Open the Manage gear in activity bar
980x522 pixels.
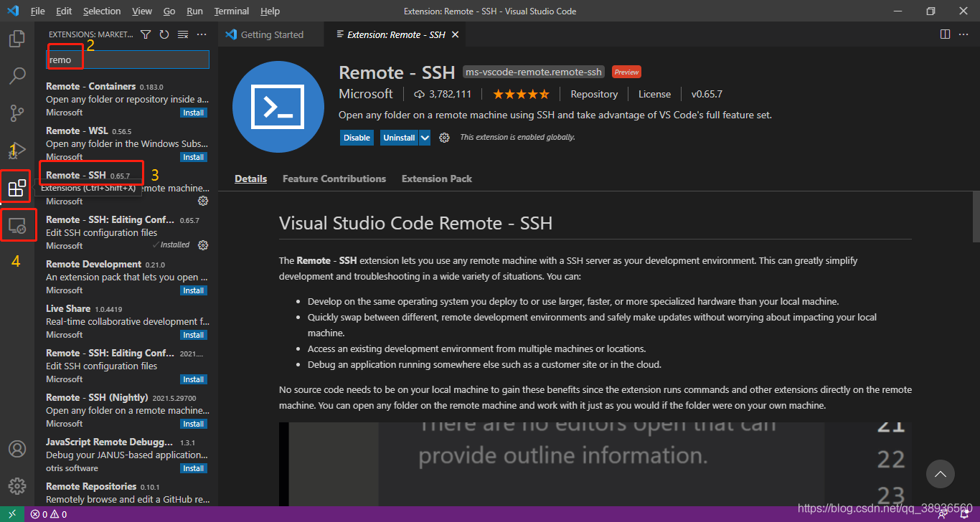pos(17,486)
